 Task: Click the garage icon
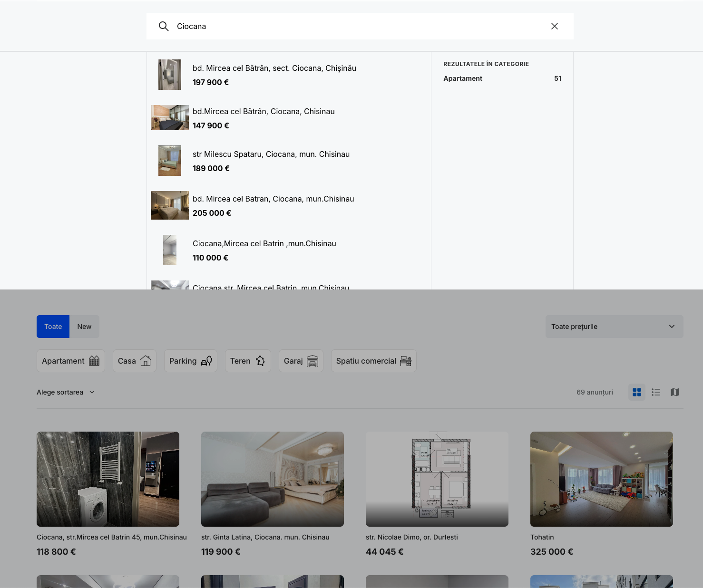point(312,361)
